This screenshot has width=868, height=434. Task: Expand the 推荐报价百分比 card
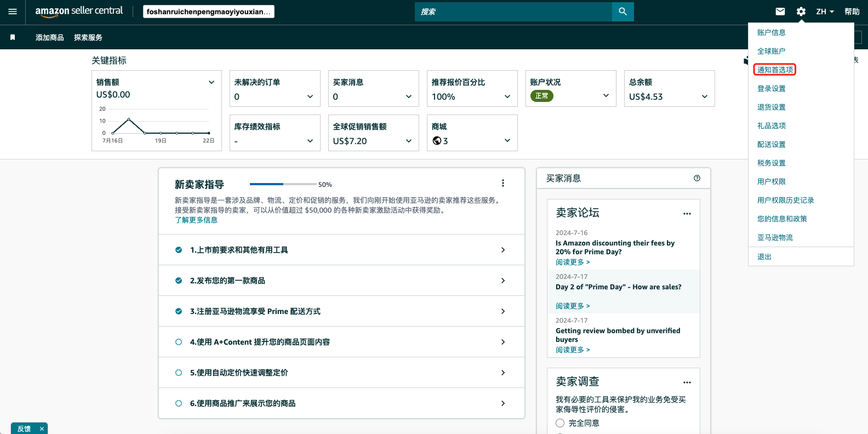click(507, 96)
